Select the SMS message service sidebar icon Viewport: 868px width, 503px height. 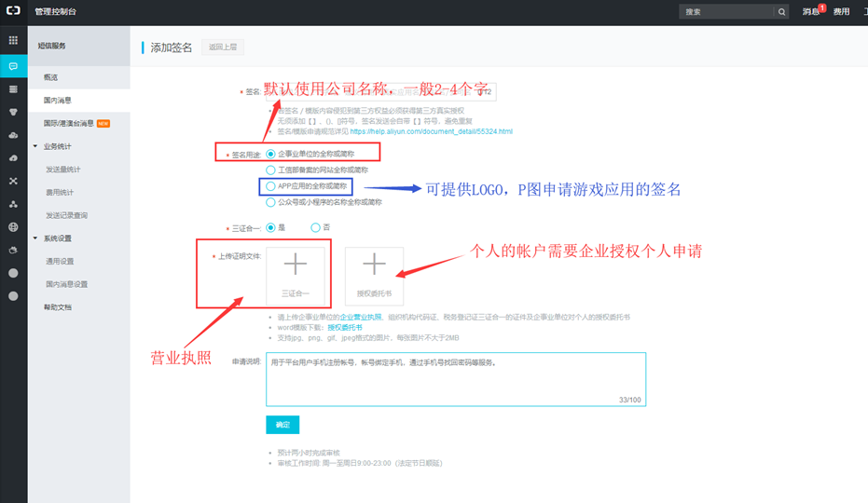13,66
